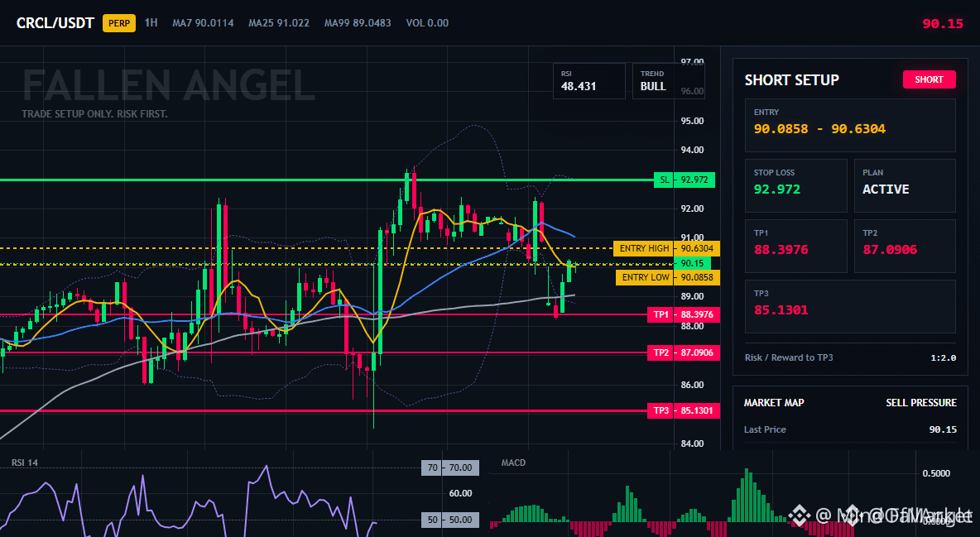
Task: Click the TP2 87.0906 panel box
Action: tap(905, 246)
